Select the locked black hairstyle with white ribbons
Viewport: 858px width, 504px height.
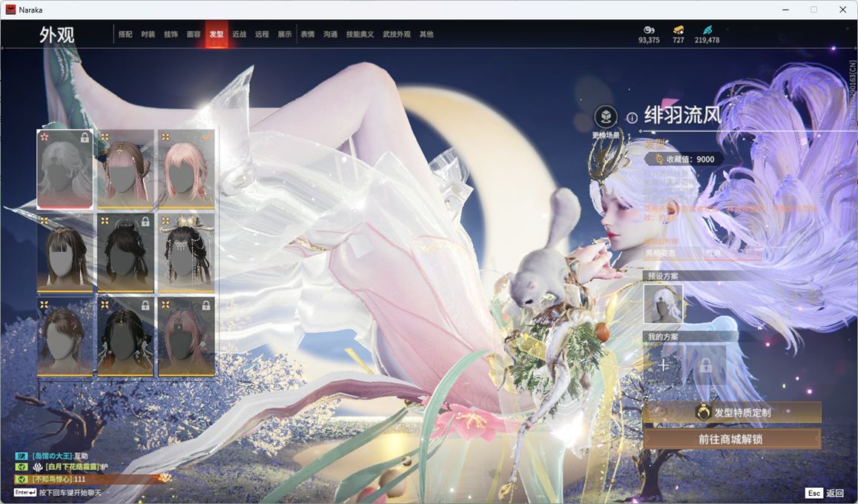[125, 336]
